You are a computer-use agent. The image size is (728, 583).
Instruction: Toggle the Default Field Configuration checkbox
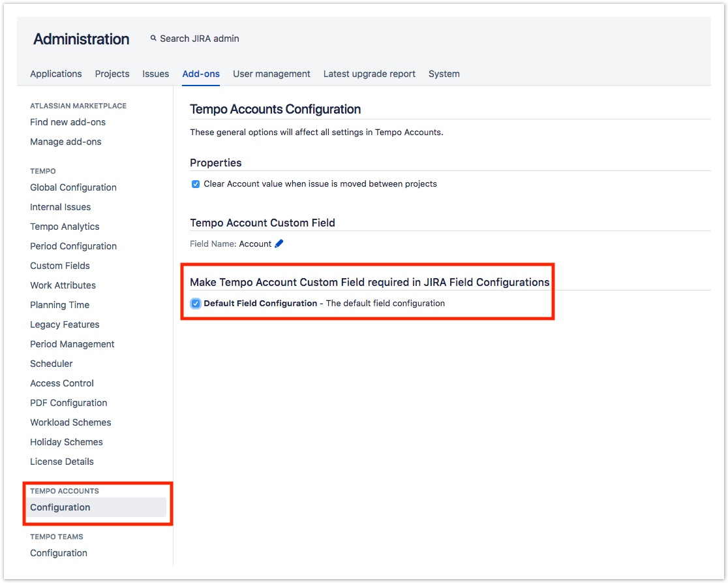tap(196, 304)
